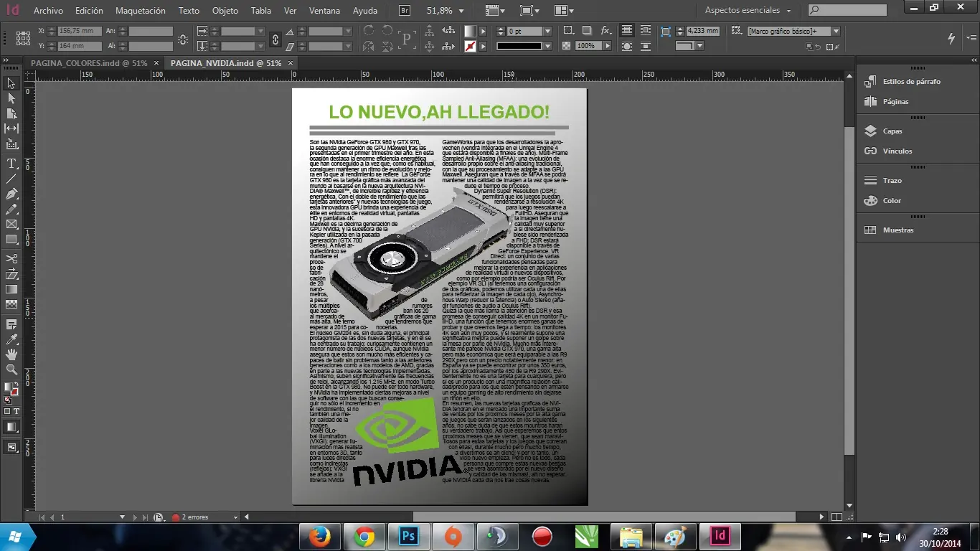This screenshot has height=551, width=980.
Task: Select the Pen tool
Action: coord(11,194)
